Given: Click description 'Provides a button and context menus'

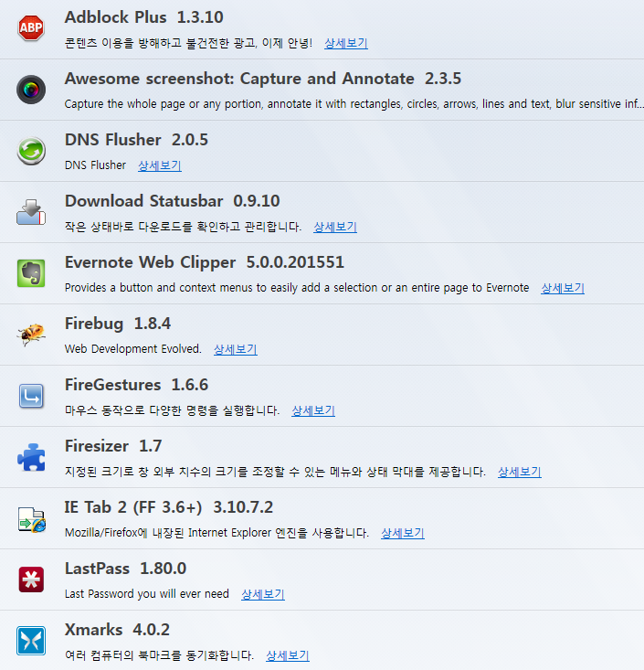Looking at the screenshot, I should (x=297, y=288).
